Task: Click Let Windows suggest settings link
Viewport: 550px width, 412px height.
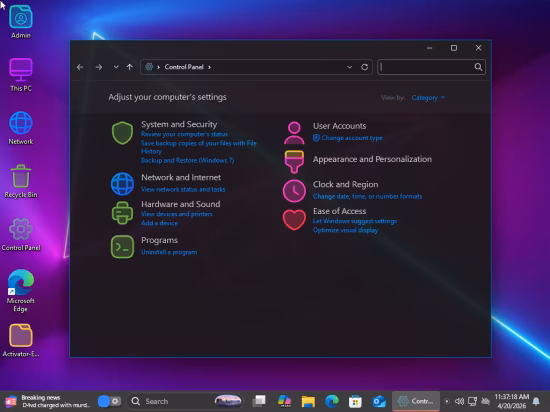Action: (x=355, y=221)
